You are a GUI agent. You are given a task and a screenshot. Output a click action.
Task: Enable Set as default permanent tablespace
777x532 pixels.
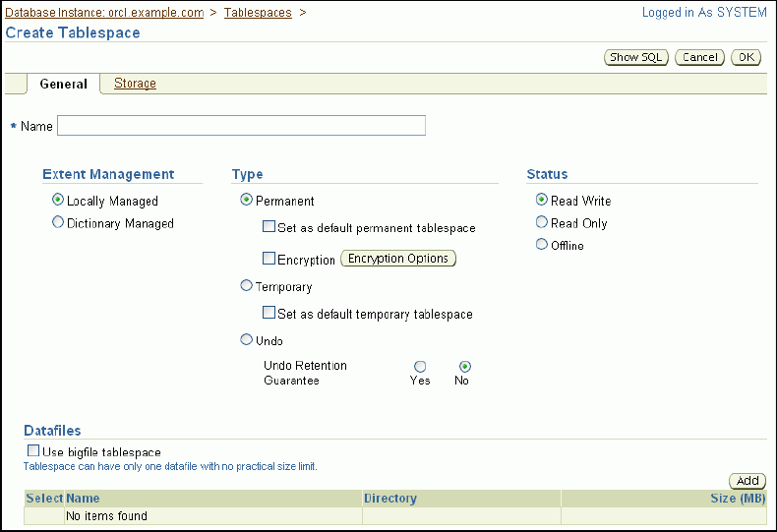[269, 227]
